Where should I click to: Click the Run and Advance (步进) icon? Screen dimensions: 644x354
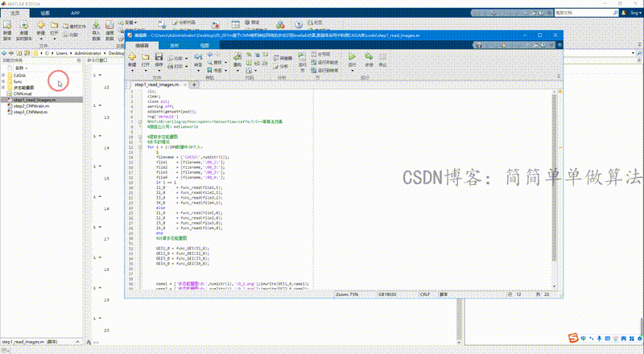tap(368, 58)
